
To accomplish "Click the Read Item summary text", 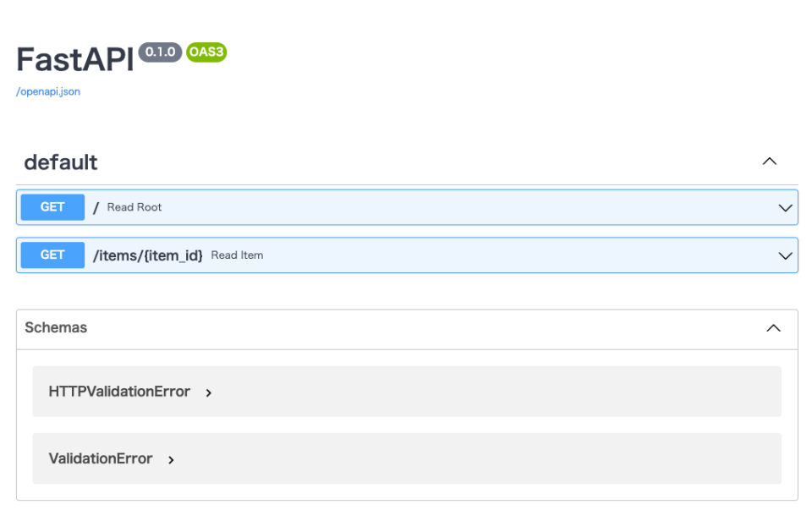I will point(238,254).
